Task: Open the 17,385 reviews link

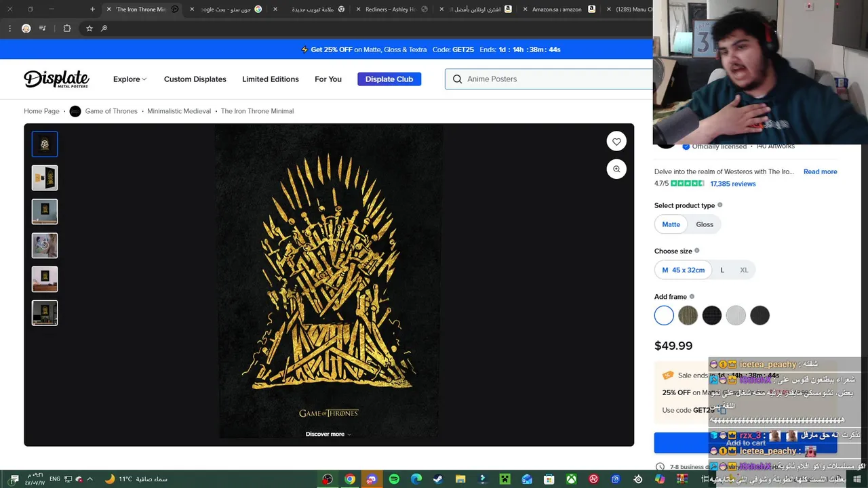Action: point(732,184)
